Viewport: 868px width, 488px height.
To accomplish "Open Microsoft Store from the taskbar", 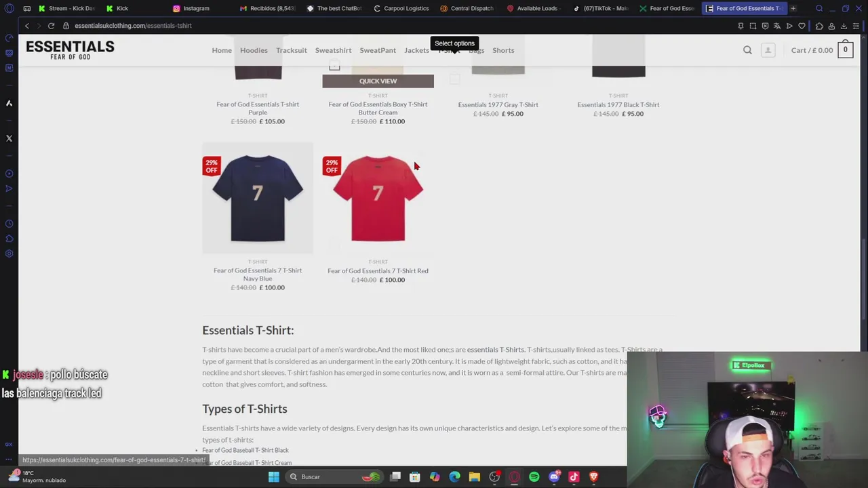I will (415, 476).
